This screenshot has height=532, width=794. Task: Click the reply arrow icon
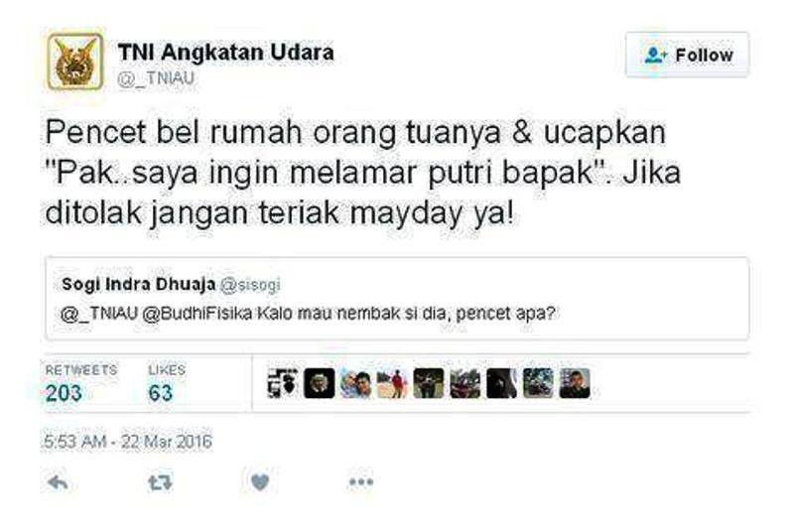point(58,482)
